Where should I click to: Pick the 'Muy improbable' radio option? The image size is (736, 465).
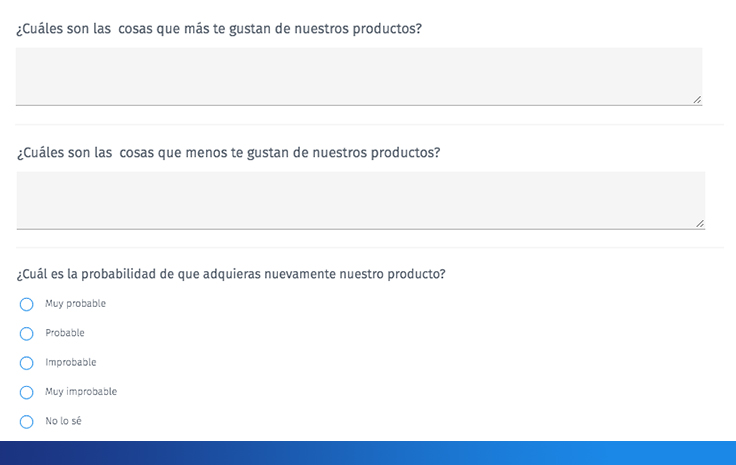tap(27, 392)
